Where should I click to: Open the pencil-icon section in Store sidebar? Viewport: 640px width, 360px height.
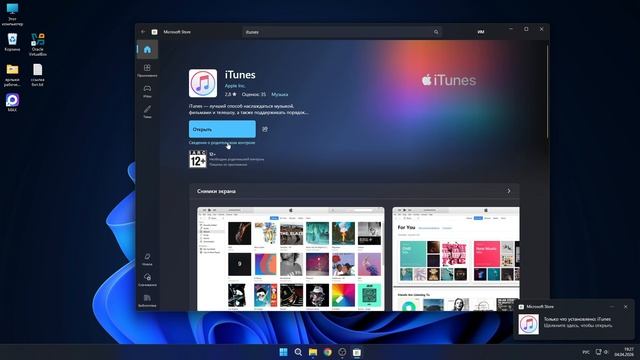(147, 111)
